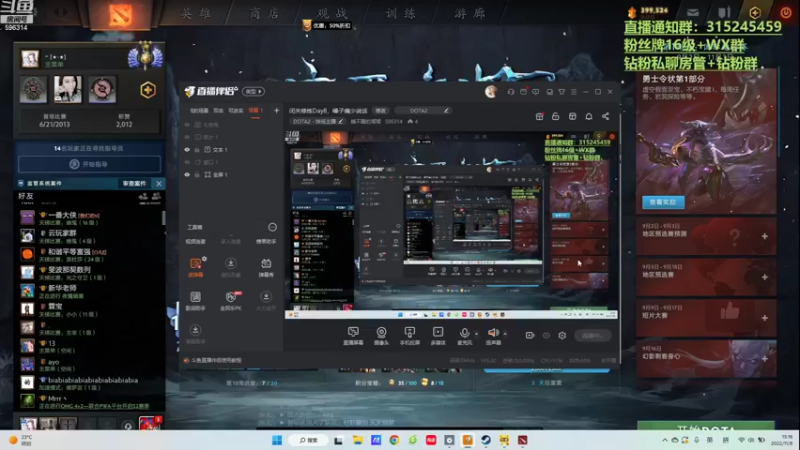Click 审查案件 review case button
The width and height of the screenshot is (800, 450).
click(x=135, y=183)
